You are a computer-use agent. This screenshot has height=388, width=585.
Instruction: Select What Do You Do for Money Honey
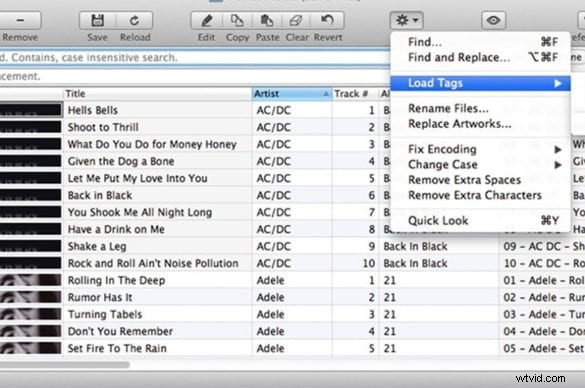(152, 144)
